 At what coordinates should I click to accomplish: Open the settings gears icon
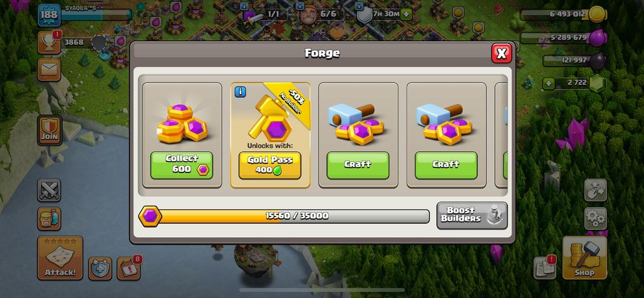(596, 218)
